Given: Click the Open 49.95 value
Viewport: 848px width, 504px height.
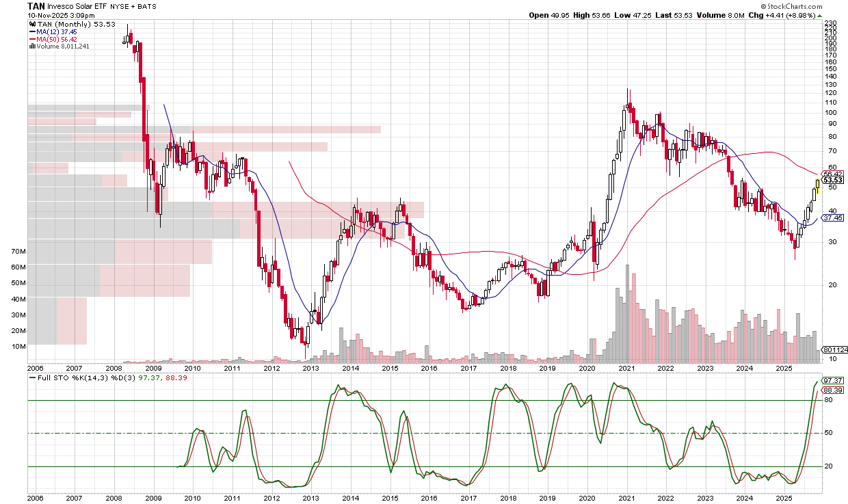Looking at the screenshot, I should 548,15.
